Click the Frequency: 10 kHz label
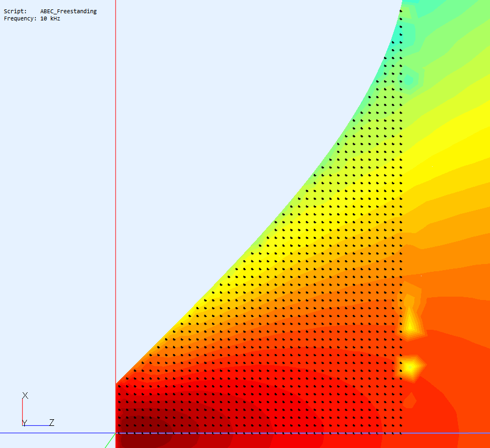 pyautogui.click(x=32, y=19)
